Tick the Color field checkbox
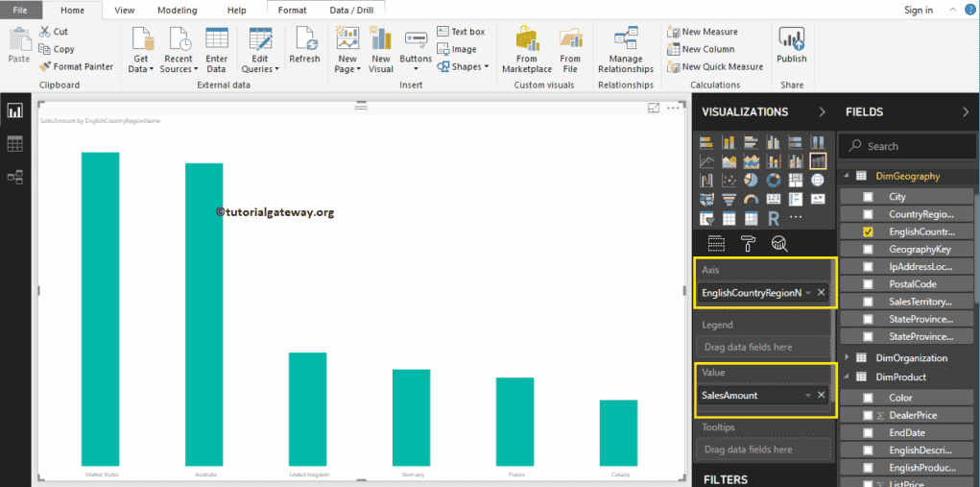 pyautogui.click(x=868, y=398)
